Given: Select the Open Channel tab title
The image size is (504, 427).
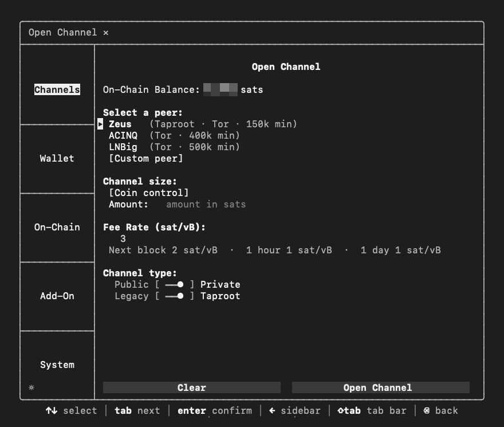Looking at the screenshot, I should tap(62, 33).
